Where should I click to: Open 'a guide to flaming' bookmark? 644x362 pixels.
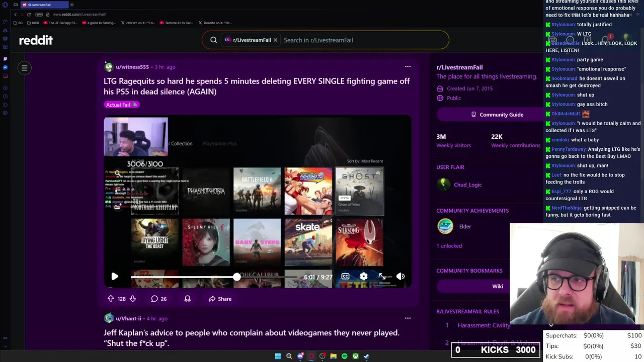pos(98,23)
